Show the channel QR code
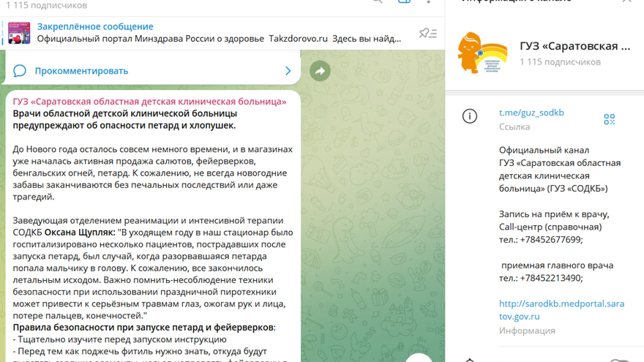Screen dimensions: 644x362 point(609,119)
